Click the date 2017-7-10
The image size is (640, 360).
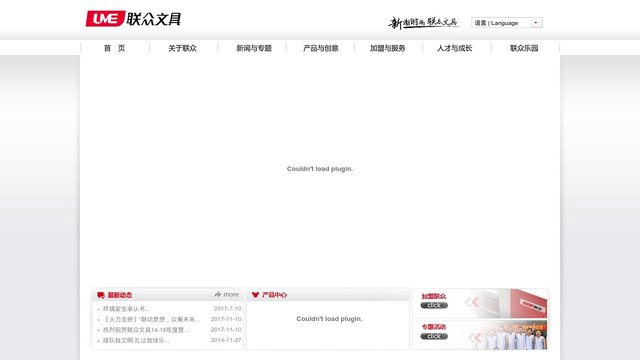click(227, 309)
